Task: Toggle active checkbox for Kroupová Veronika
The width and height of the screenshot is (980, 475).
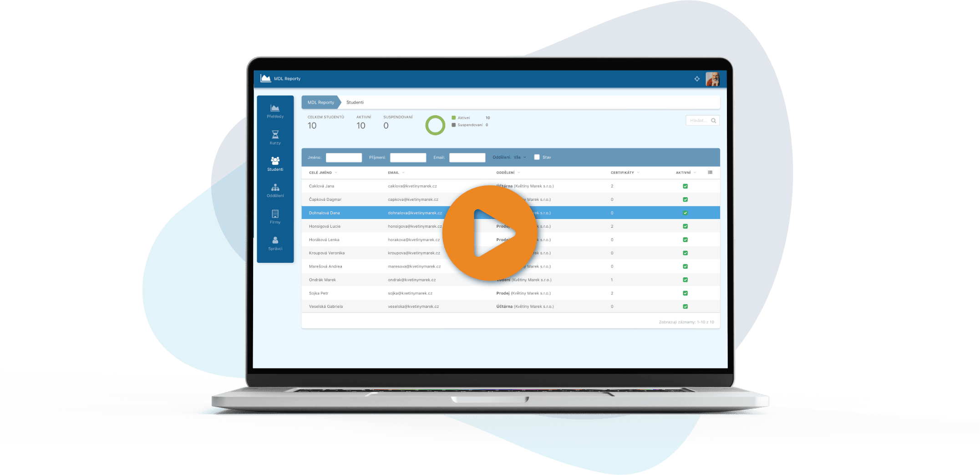Action: click(685, 253)
